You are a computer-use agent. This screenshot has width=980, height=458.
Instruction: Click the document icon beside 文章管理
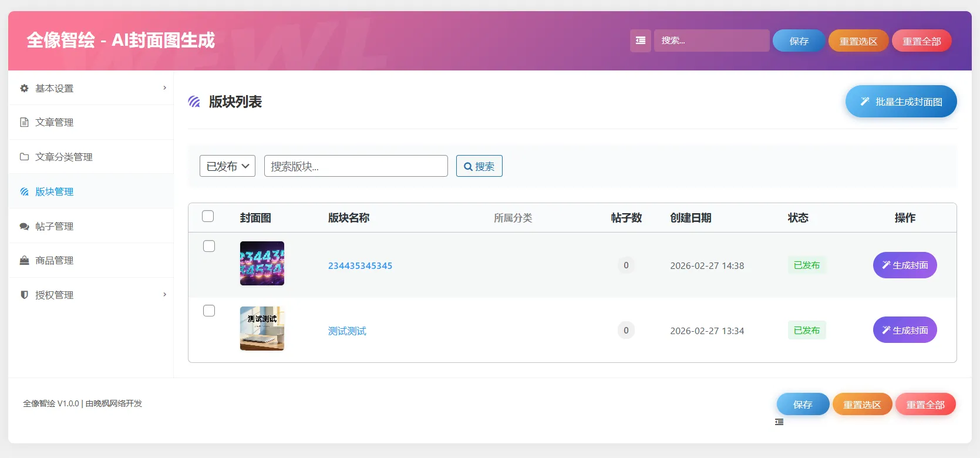point(24,122)
